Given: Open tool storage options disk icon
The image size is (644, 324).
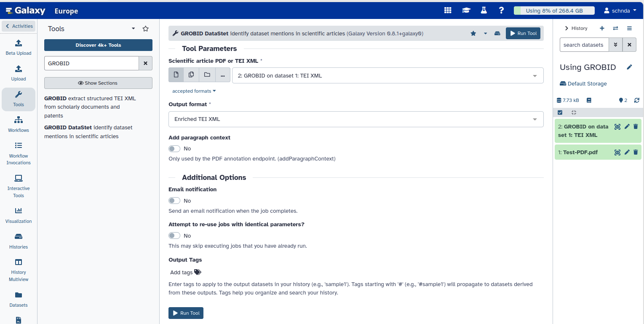Looking at the screenshot, I should 497,33.
